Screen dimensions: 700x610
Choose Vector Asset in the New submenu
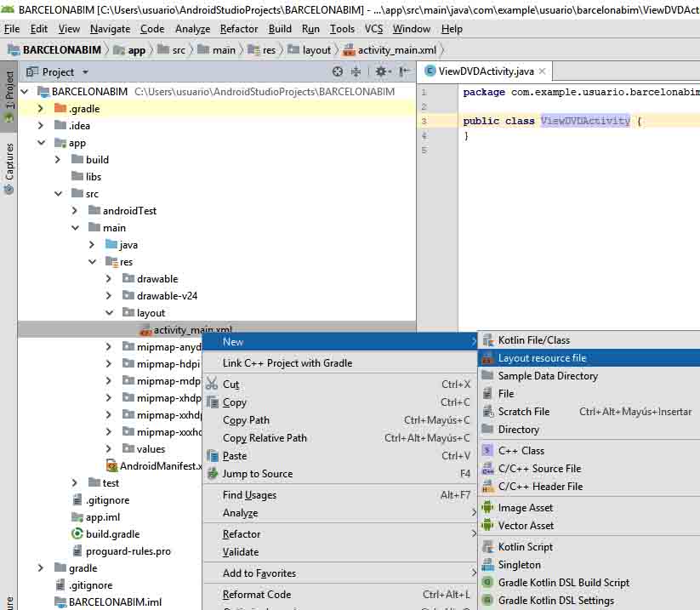coord(526,526)
